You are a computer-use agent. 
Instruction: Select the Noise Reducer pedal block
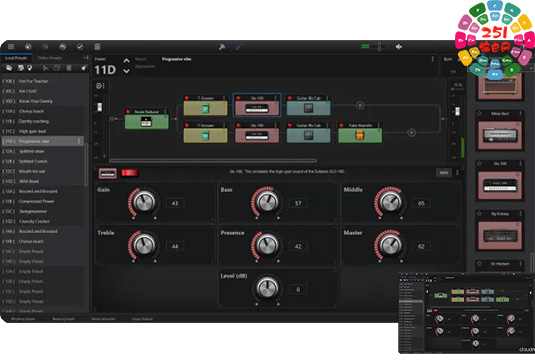(x=146, y=122)
